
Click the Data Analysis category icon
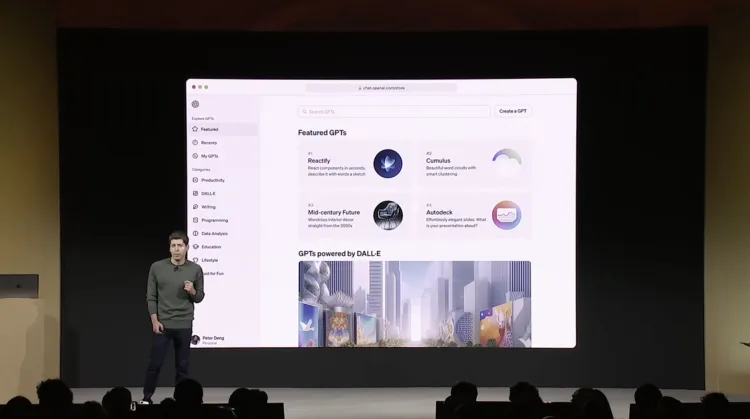[195, 233]
